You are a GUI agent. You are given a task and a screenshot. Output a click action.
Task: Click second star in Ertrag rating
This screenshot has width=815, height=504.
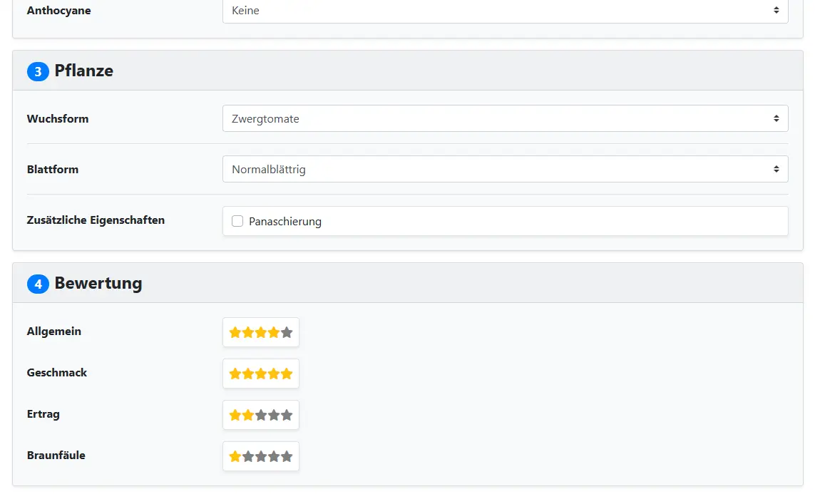pyautogui.click(x=248, y=415)
